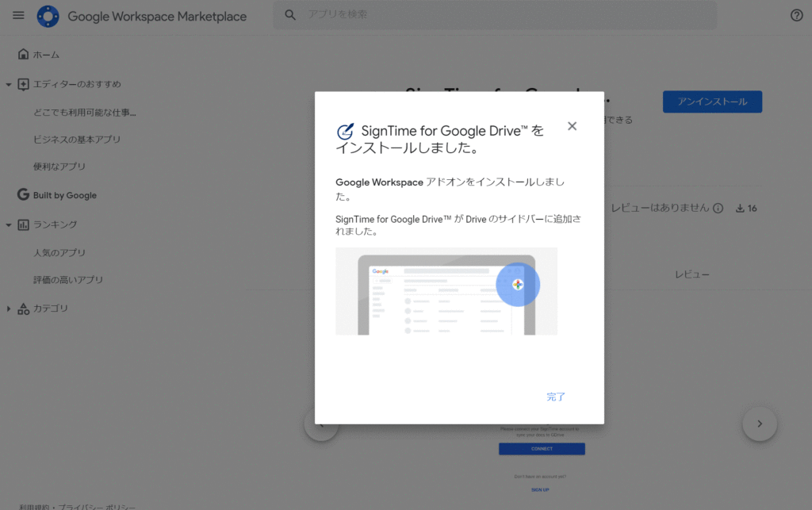Select エディターのおすすめ in sidebar
The image size is (812, 510).
[77, 84]
